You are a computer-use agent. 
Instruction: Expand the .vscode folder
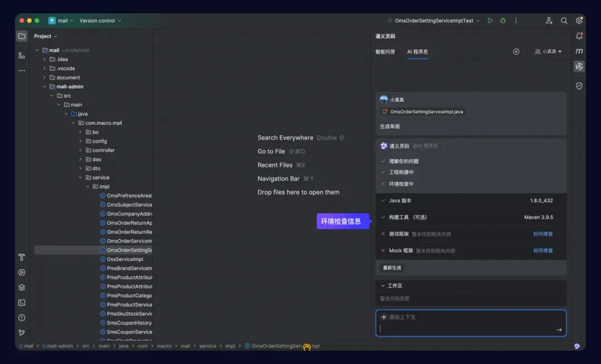(x=45, y=68)
